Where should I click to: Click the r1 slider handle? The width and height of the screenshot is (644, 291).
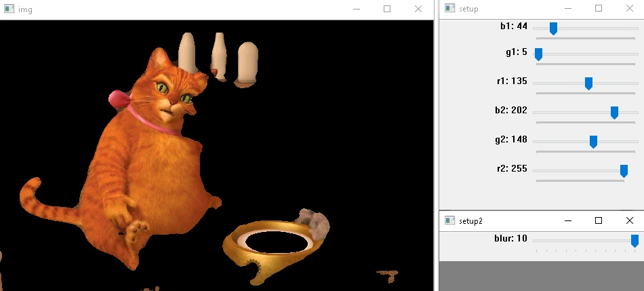click(x=588, y=83)
